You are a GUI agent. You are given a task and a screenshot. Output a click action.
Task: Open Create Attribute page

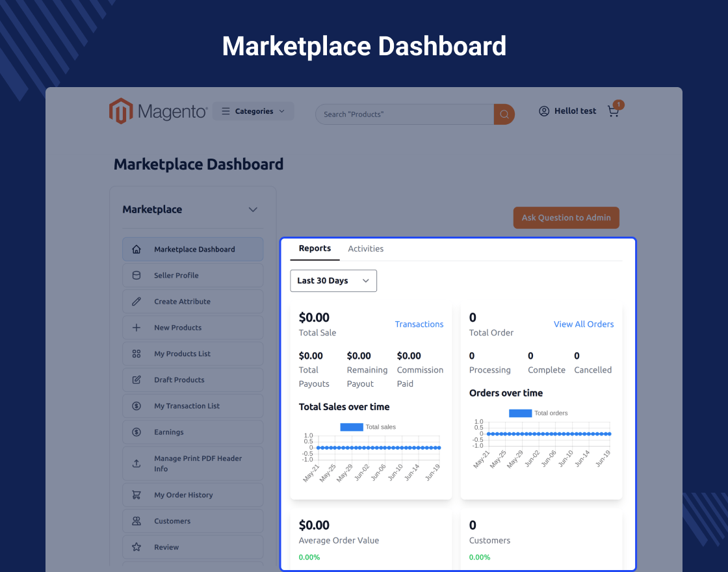click(x=192, y=302)
